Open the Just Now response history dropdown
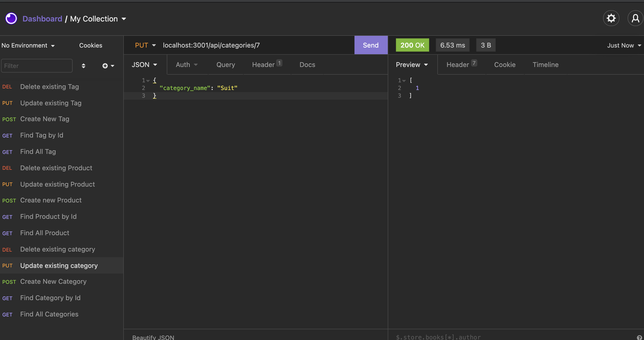 (x=623, y=45)
